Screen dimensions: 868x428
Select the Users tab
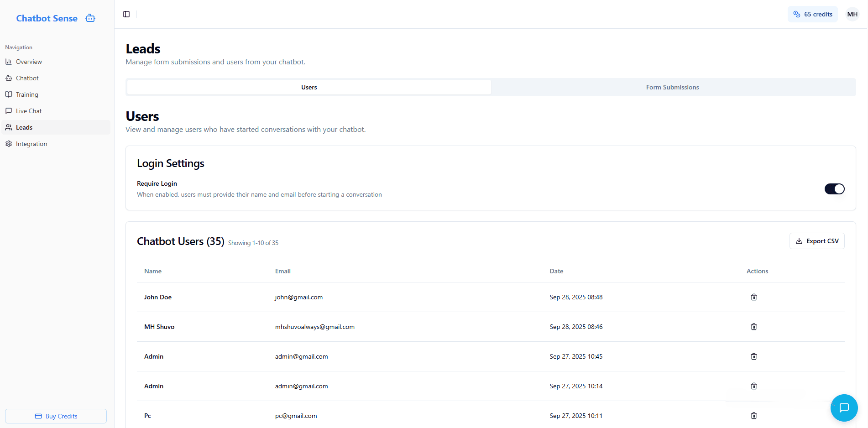point(309,87)
